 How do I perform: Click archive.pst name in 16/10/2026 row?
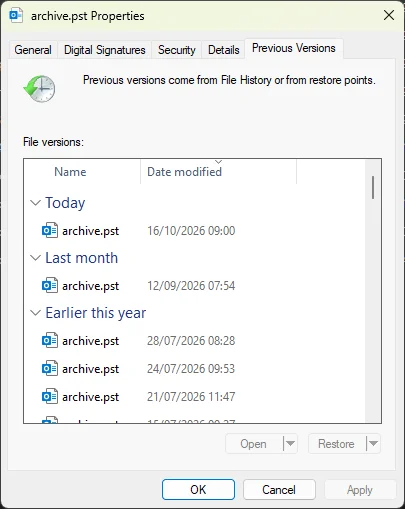pos(91,231)
